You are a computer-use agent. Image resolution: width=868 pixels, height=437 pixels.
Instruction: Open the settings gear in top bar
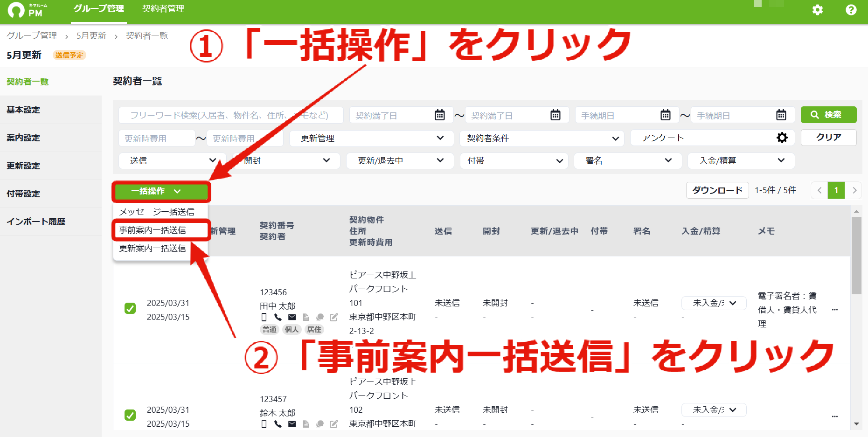coord(818,10)
